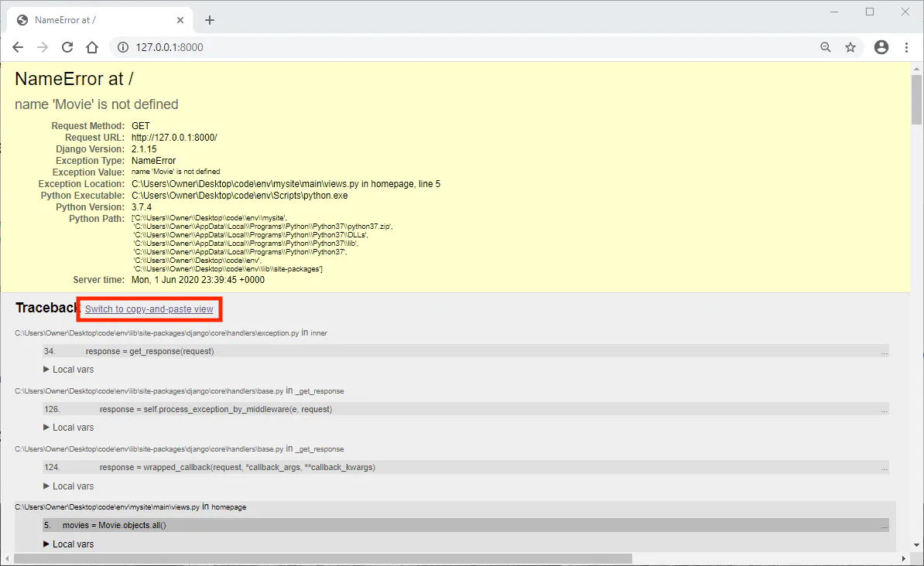Click the Switch to copy-and-paste view link
924x566 pixels.
[x=149, y=309]
